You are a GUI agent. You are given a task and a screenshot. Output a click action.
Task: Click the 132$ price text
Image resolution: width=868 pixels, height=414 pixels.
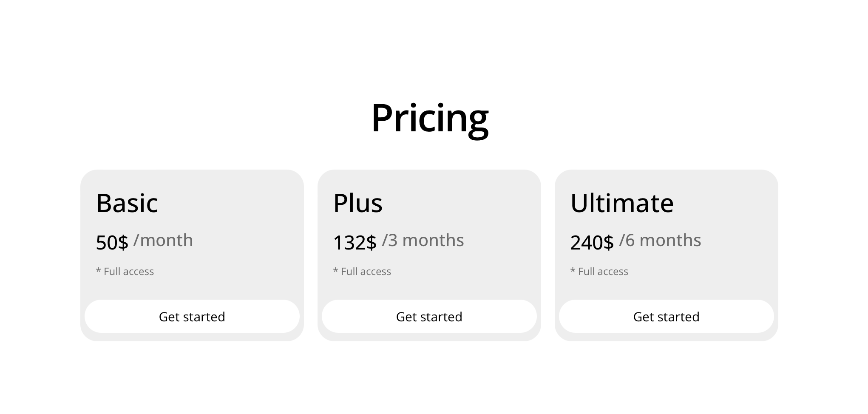(x=355, y=243)
